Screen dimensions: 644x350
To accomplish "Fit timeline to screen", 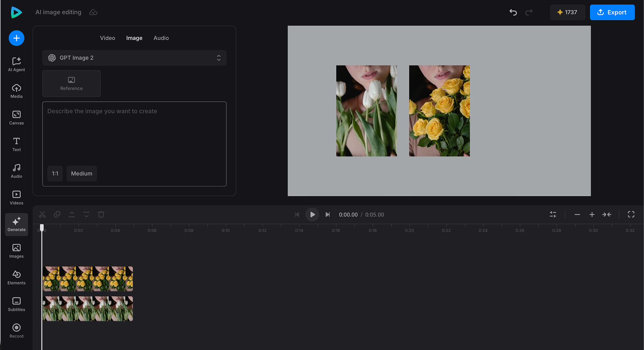I will [x=607, y=214].
